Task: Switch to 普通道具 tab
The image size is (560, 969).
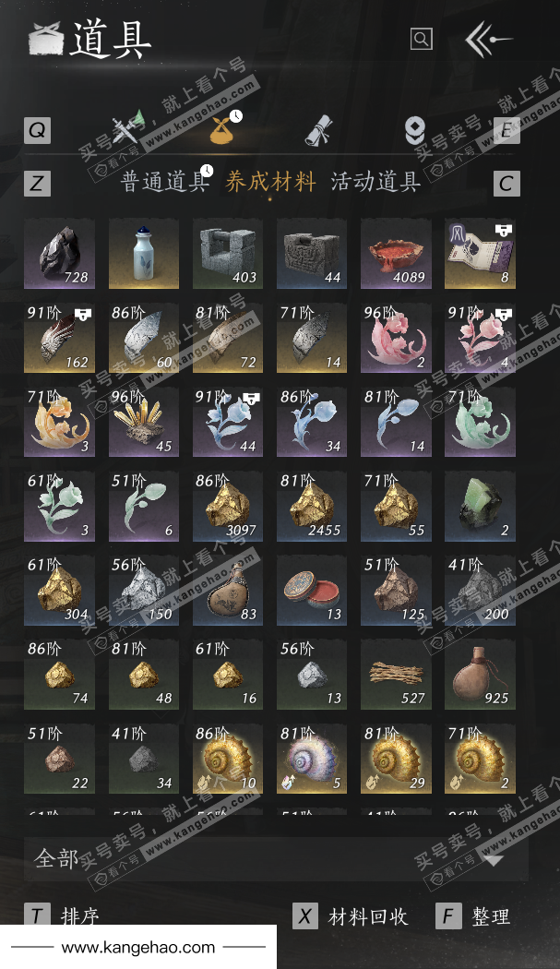Action: coord(164,182)
